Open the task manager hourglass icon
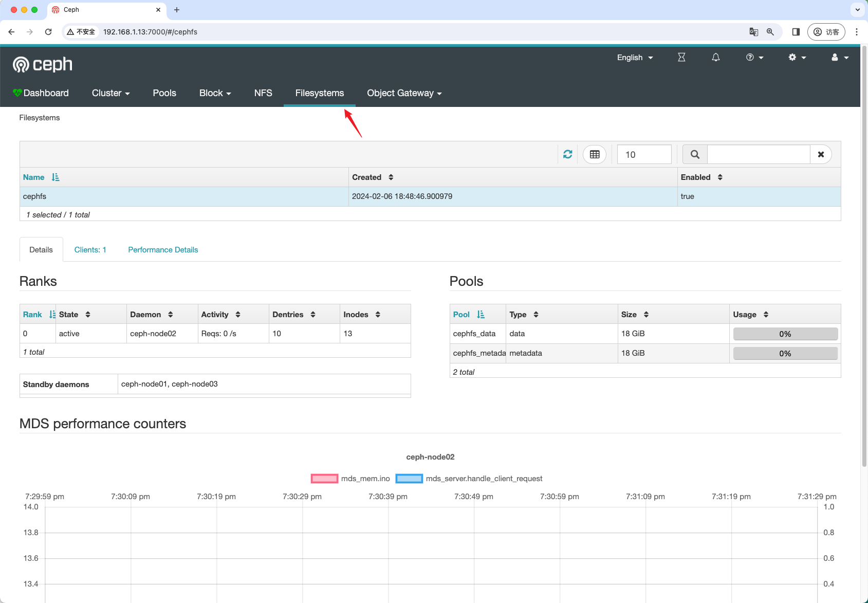Screen dimensions: 868x603 point(681,57)
